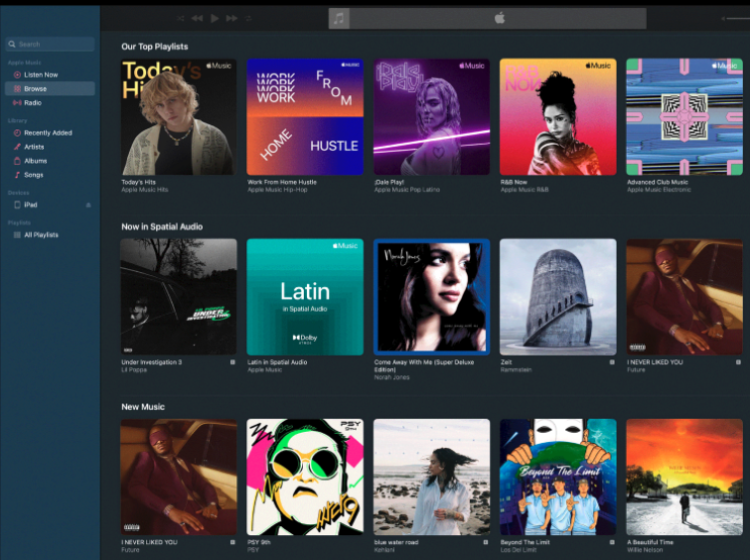Screen dimensions: 750x560
Task: Click Norah Jones artist link
Action: pyautogui.click(x=391, y=377)
